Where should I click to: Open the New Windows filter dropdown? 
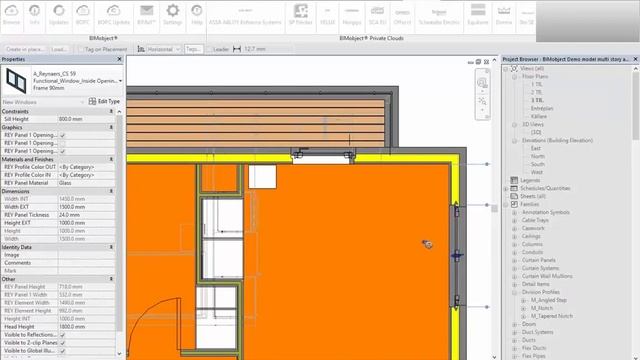tap(82, 102)
